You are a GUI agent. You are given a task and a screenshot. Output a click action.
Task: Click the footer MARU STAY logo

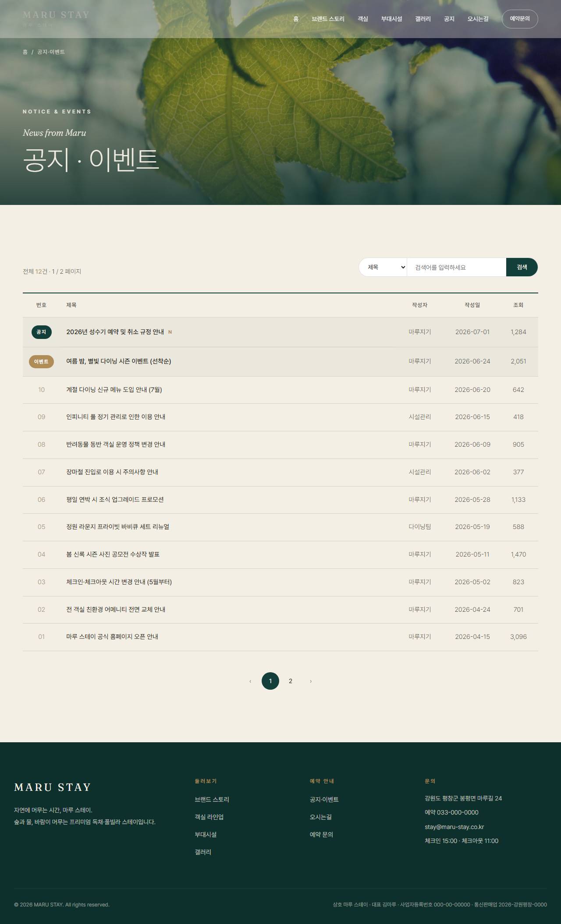click(x=53, y=787)
